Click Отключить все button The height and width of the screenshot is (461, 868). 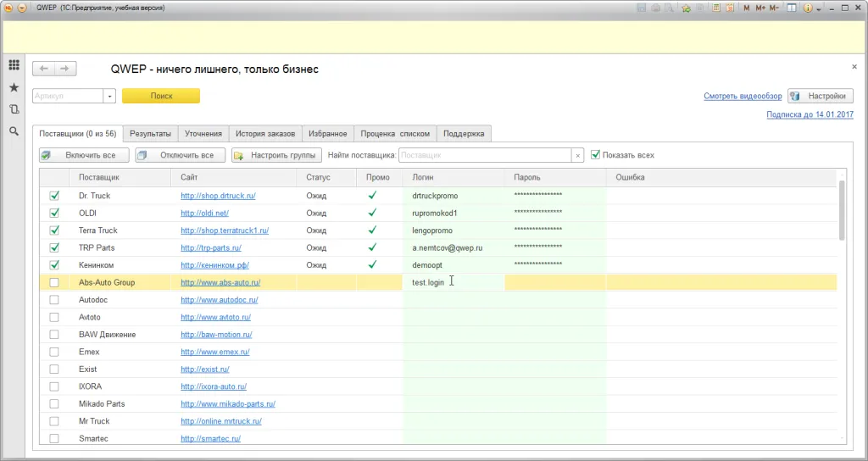tap(181, 155)
